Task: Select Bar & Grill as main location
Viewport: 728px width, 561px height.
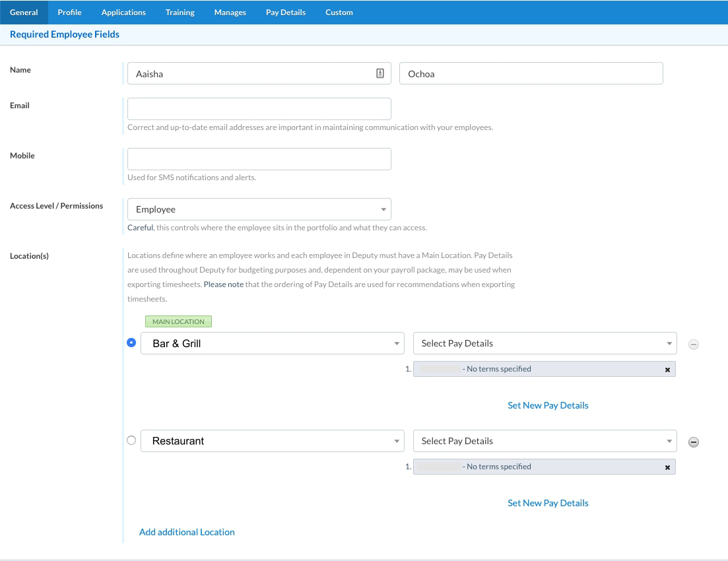Action: tap(131, 343)
